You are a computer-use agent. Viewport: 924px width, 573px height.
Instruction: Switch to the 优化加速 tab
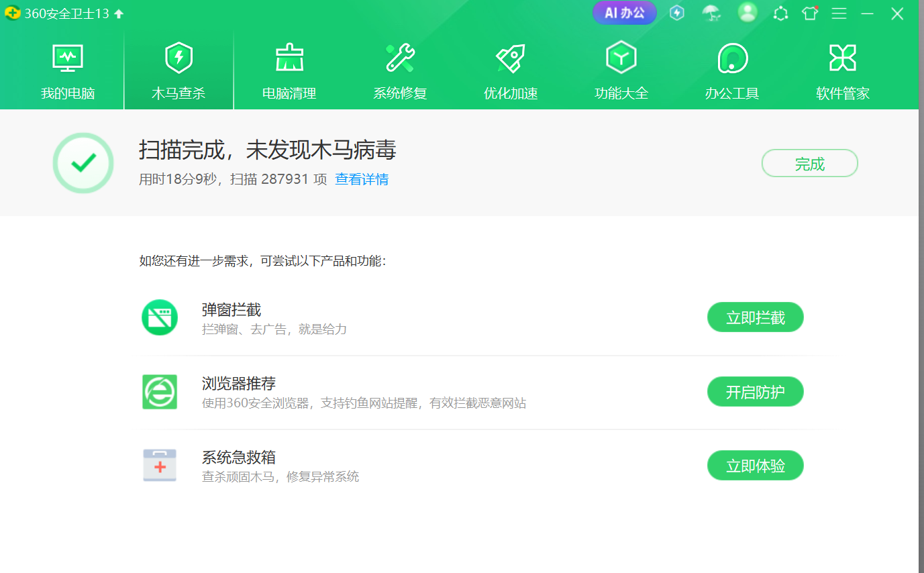pyautogui.click(x=511, y=72)
